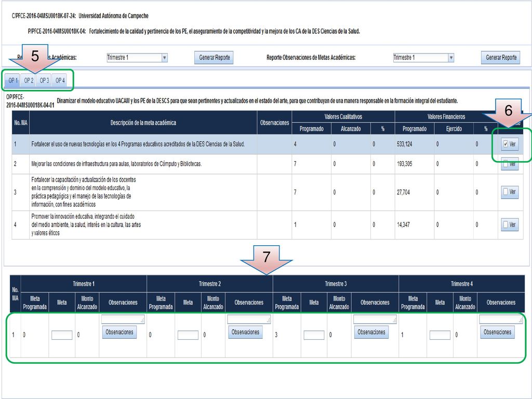This screenshot has height=399, width=532.
Task: Click the objective code 'OP/PFCE-2016-04MSU0018K-04-01'
Action: point(30,101)
